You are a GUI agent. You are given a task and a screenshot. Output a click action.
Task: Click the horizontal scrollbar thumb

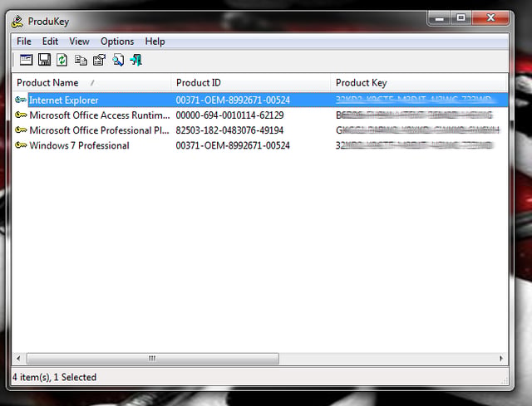point(153,359)
